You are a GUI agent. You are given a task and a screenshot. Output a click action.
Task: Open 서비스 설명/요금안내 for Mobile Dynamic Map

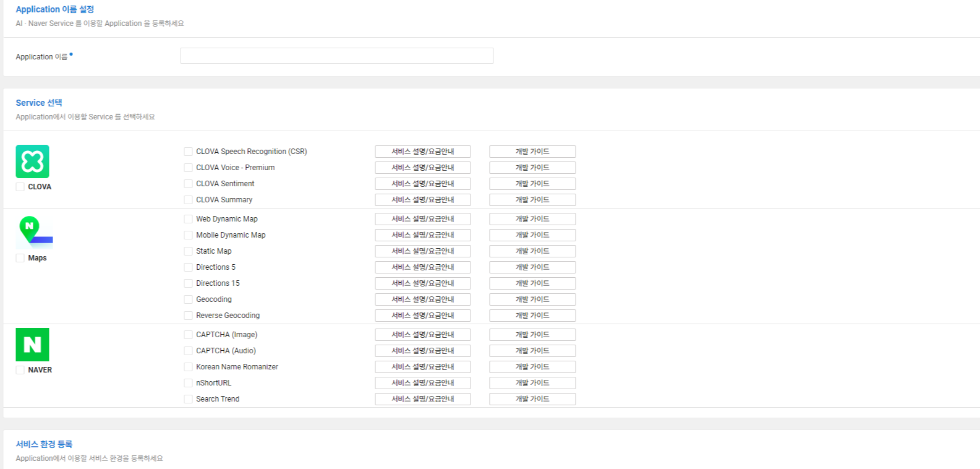[x=423, y=235]
